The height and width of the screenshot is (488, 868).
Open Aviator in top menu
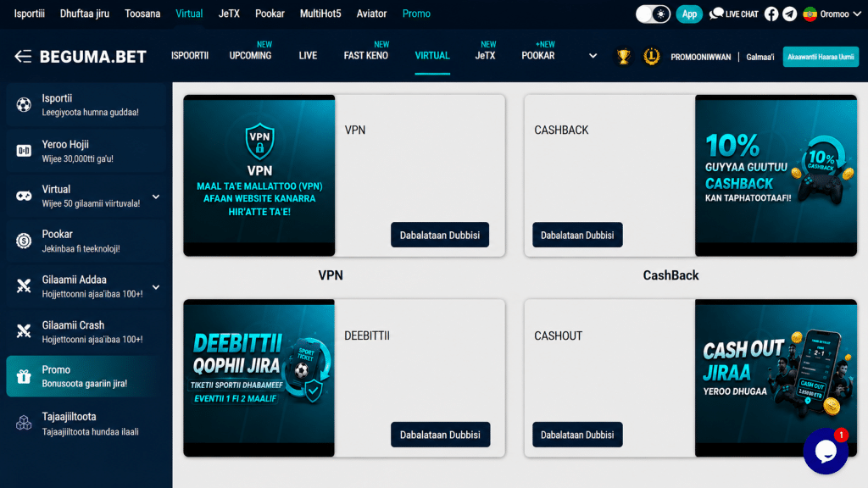(x=371, y=14)
